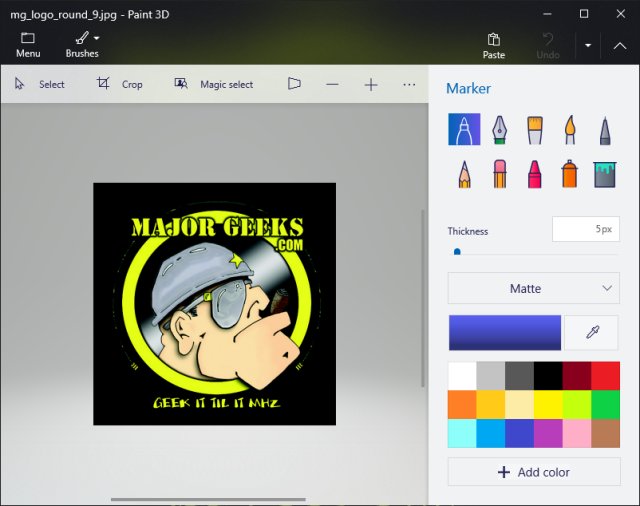The width and height of the screenshot is (640, 506).
Task: Click the canvas horizontal scrollbar
Action: [x=208, y=499]
